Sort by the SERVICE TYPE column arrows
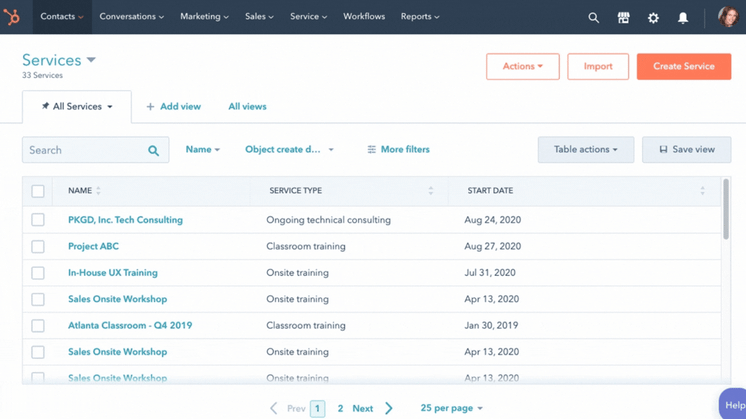This screenshot has height=419, width=746. (x=431, y=191)
